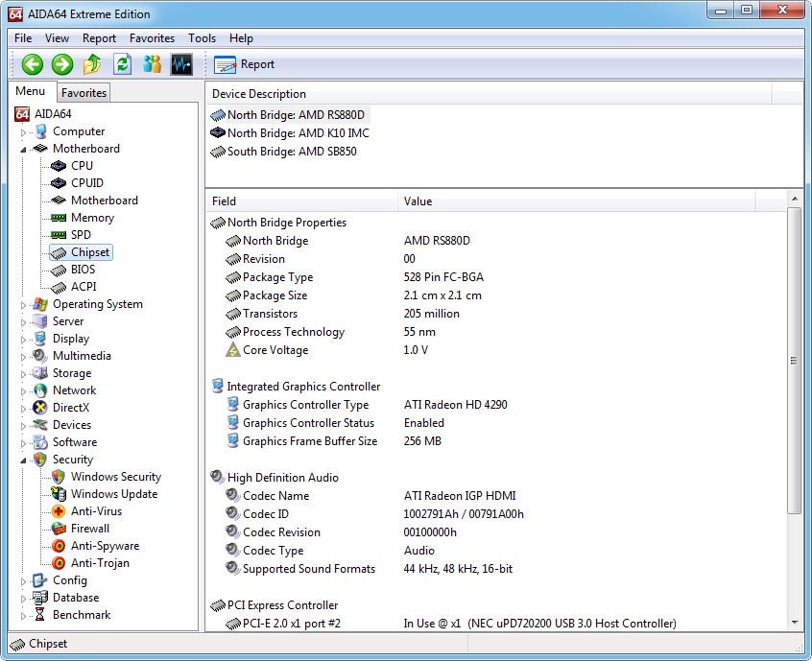Collapse the Motherboard tree node
812x661 pixels.
(x=23, y=150)
